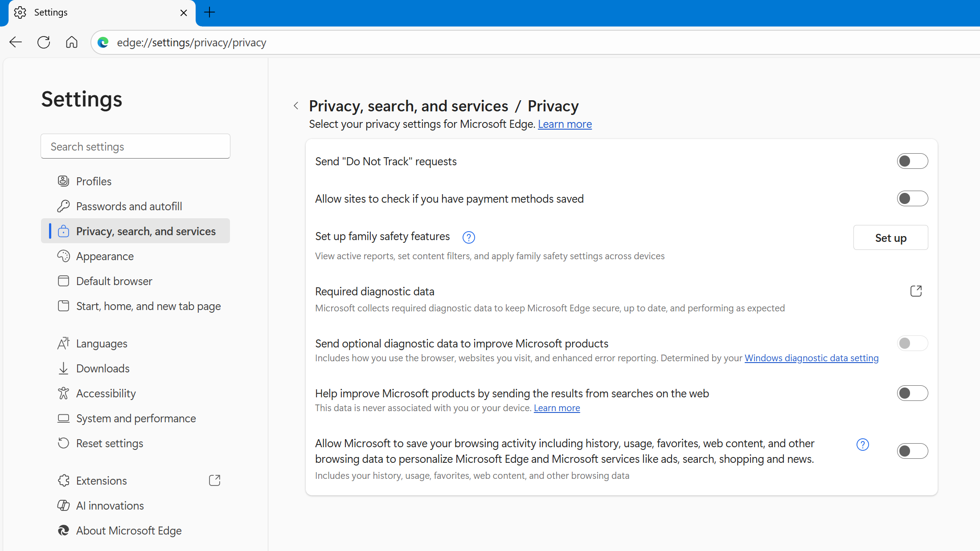Click the address bar URL

[x=192, y=42]
